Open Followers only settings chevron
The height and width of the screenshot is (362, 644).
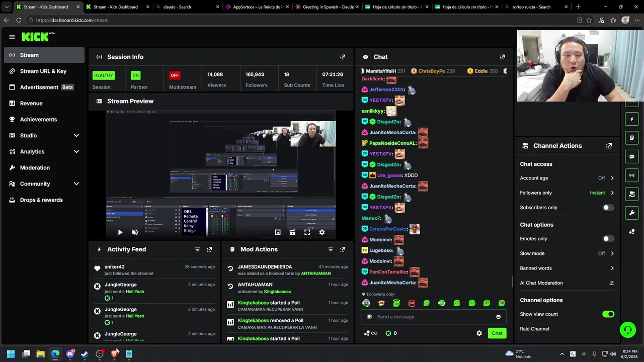click(612, 193)
